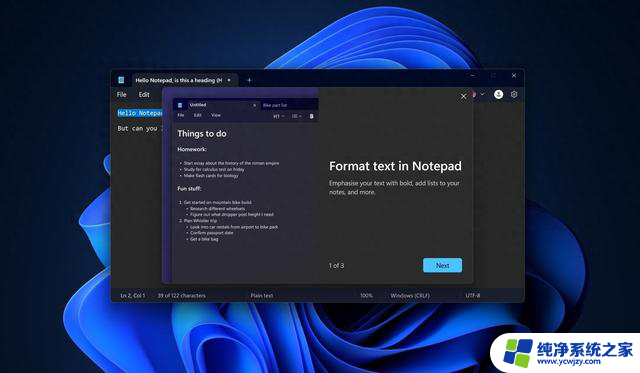Image resolution: width=640 pixels, height=373 pixels.
Task: Click the Things to do preview image
Action: (241, 185)
